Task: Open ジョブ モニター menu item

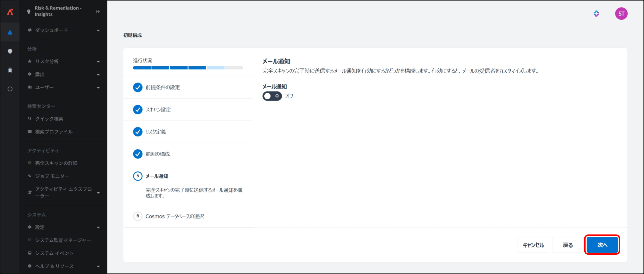Action: (x=52, y=176)
